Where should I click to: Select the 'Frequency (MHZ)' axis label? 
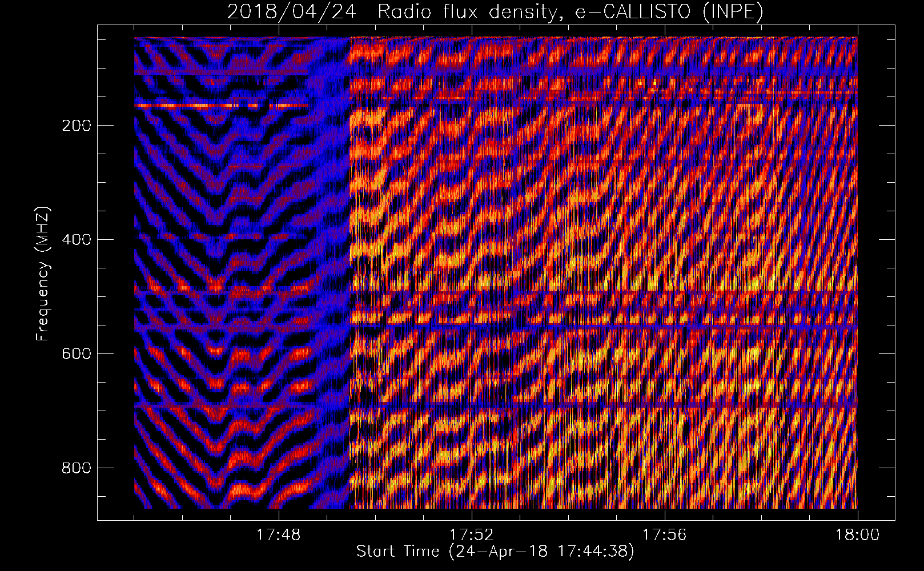tap(42, 274)
